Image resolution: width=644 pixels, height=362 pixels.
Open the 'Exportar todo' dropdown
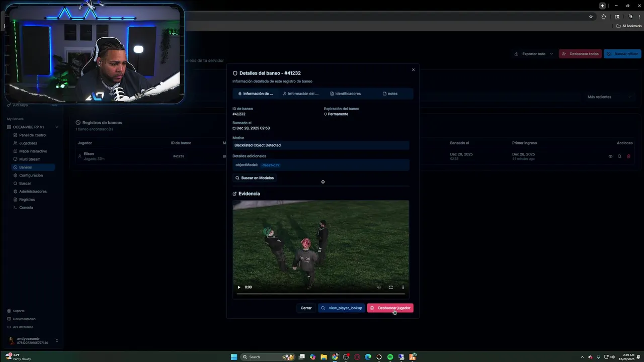coord(533,54)
